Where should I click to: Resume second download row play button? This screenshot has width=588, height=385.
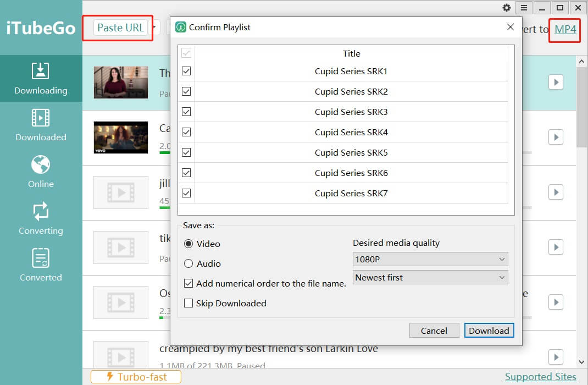coord(556,137)
